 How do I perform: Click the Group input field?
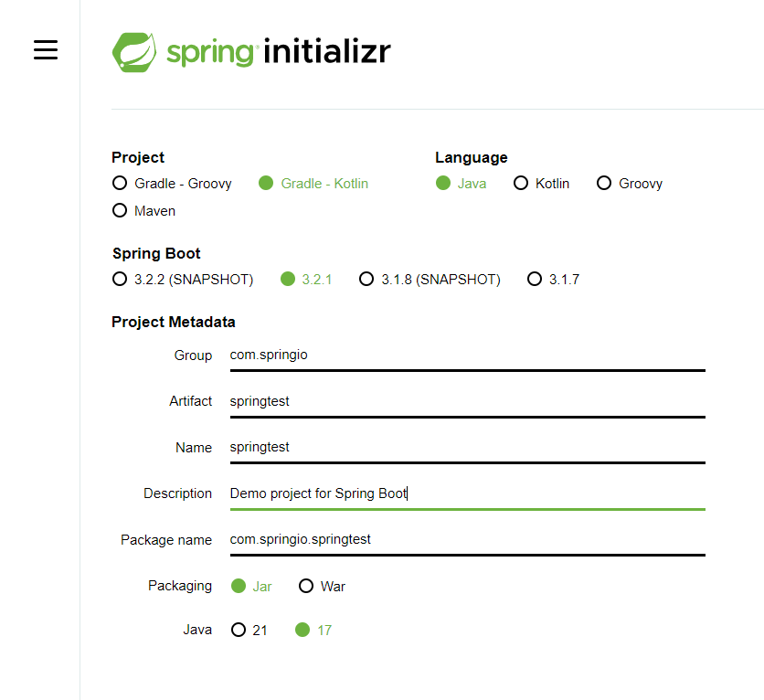point(467,355)
